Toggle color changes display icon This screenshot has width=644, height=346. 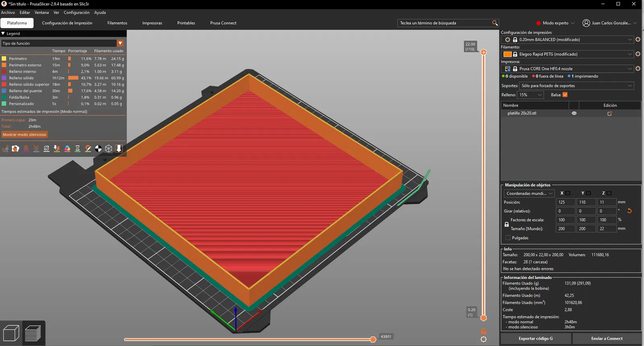click(x=67, y=148)
